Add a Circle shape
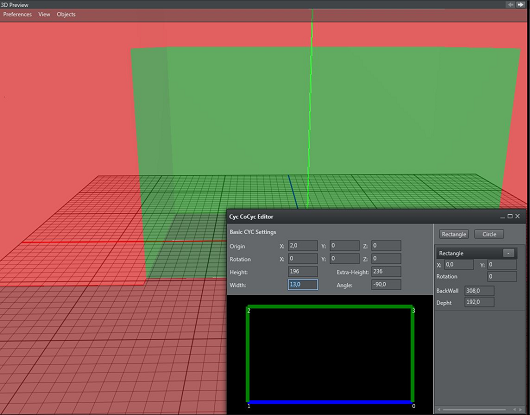Image resolution: width=530 pixels, height=415 pixels. 489,234
